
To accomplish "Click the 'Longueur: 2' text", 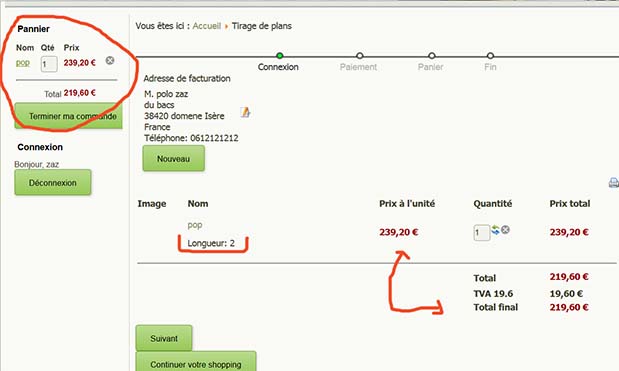I will pos(211,243).
